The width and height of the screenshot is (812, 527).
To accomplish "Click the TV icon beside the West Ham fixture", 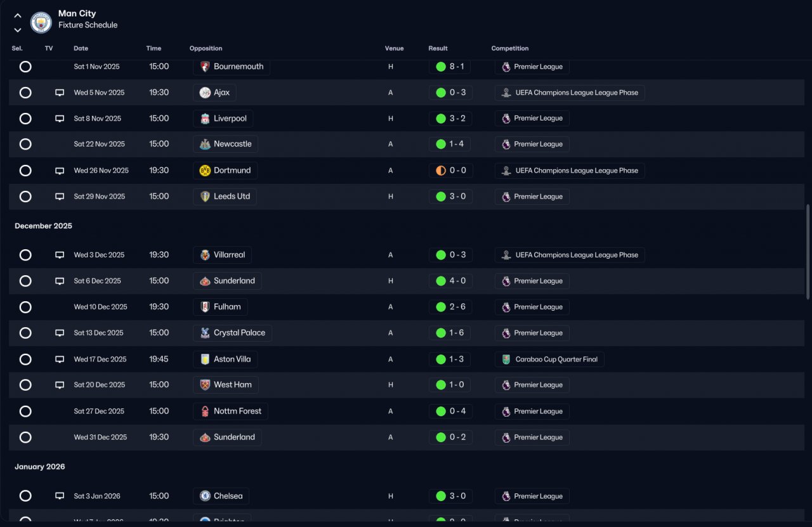I will coord(60,385).
